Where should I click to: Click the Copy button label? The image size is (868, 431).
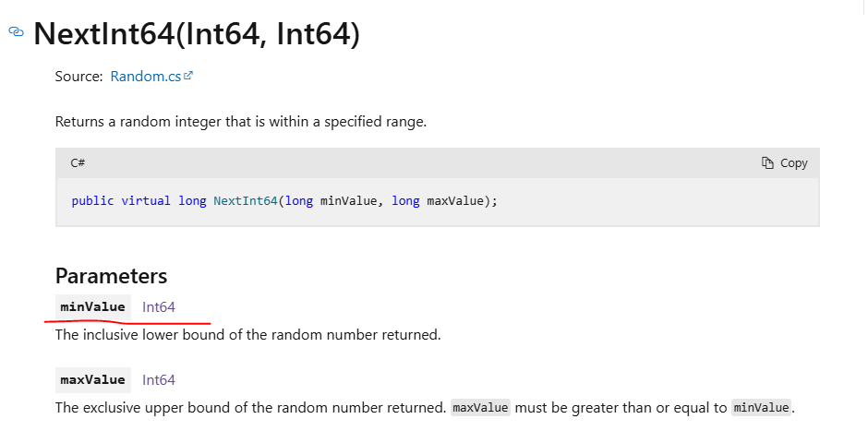coord(794,163)
